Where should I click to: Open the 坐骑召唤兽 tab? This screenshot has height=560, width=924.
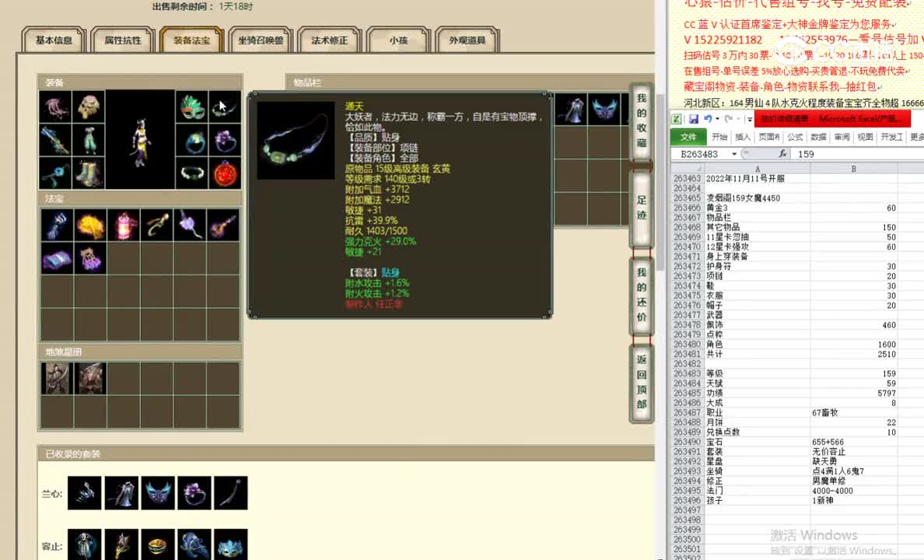[261, 40]
